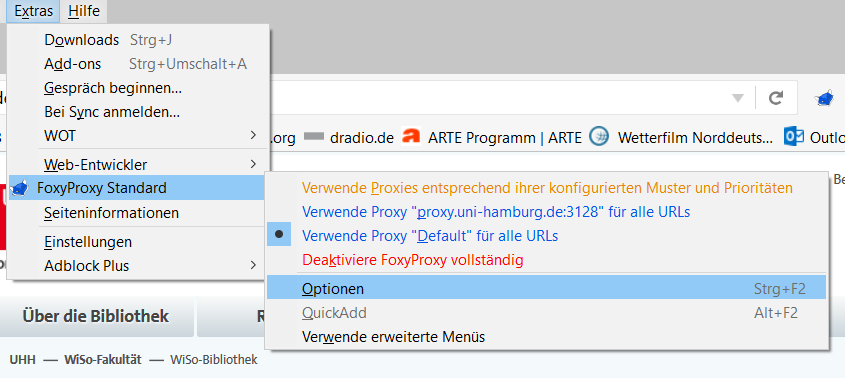Click the Outlook bookmark icon
Screen dimensions: 845x378
pyautogui.click(x=794, y=137)
